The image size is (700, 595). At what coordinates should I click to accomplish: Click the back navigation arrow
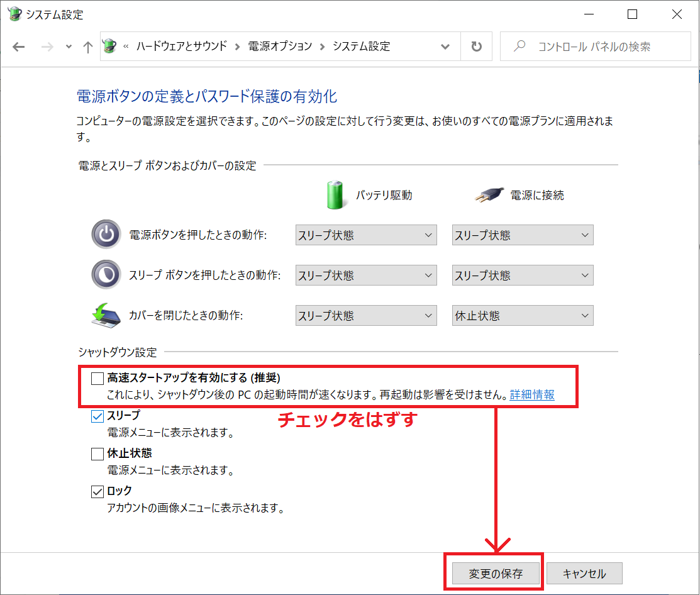pos(18,47)
